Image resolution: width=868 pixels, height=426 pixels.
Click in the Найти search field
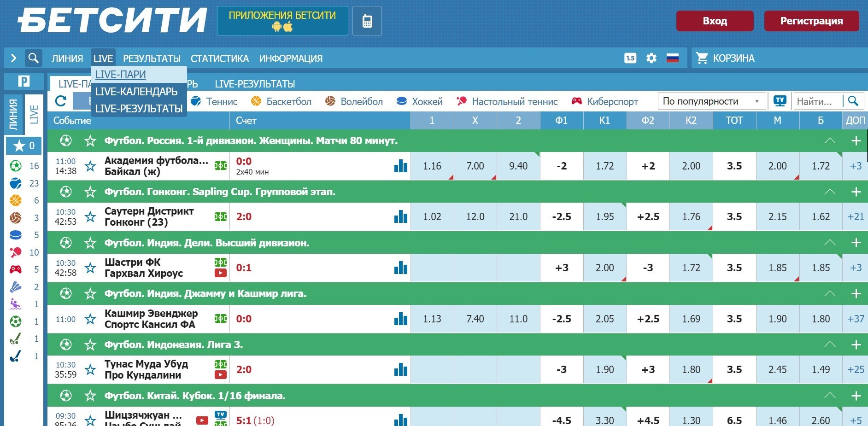tap(818, 101)
